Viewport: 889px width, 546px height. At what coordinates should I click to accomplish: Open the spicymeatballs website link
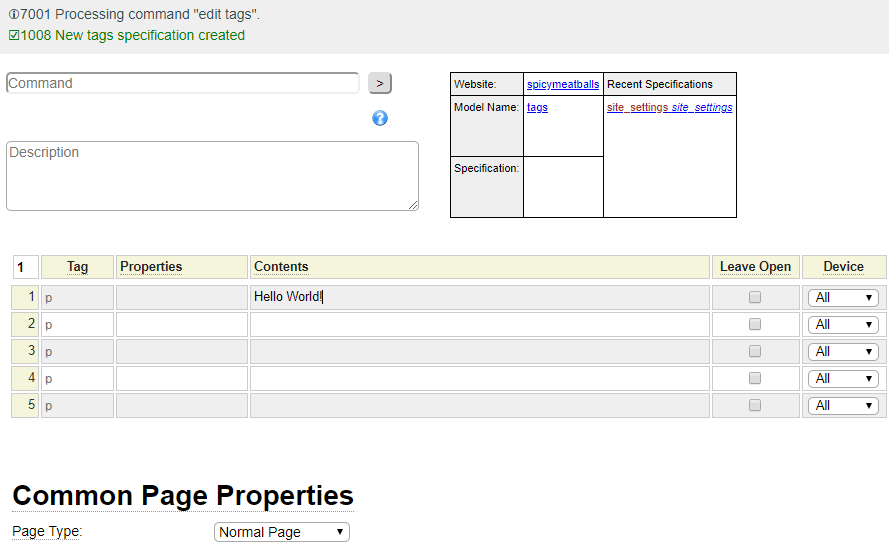pos(562,85)
